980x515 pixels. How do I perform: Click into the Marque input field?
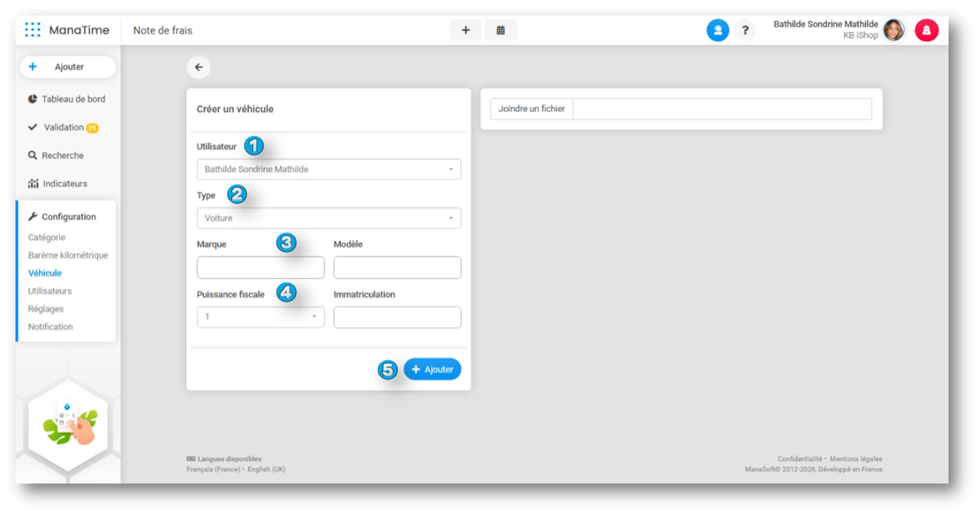pos(260,268)
